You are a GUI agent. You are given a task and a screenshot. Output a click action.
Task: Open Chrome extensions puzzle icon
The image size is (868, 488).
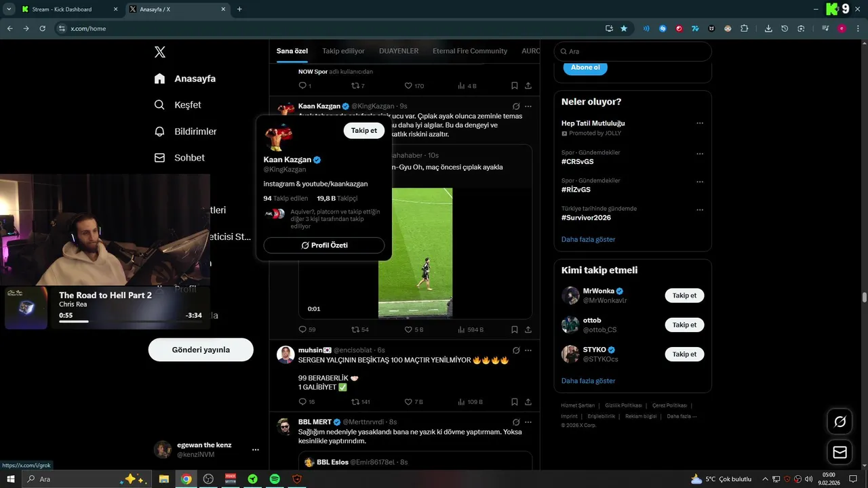pyautogui.click(x=744, y=28)
